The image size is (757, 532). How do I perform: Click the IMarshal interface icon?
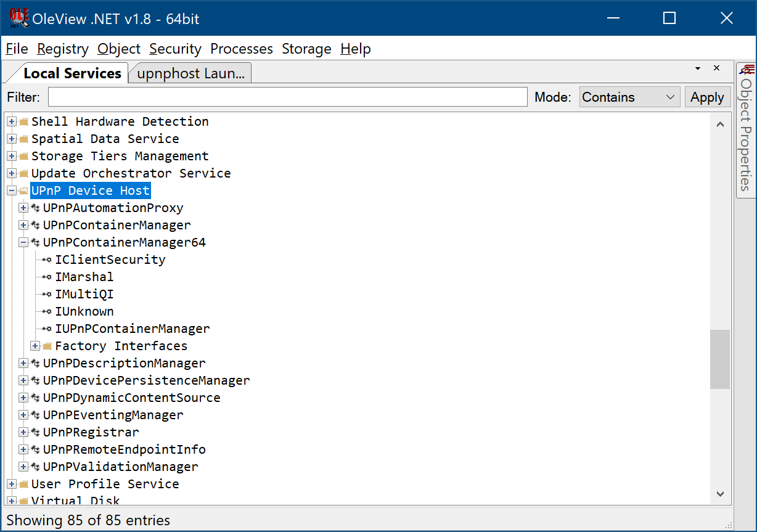click(x=47, y=277)
